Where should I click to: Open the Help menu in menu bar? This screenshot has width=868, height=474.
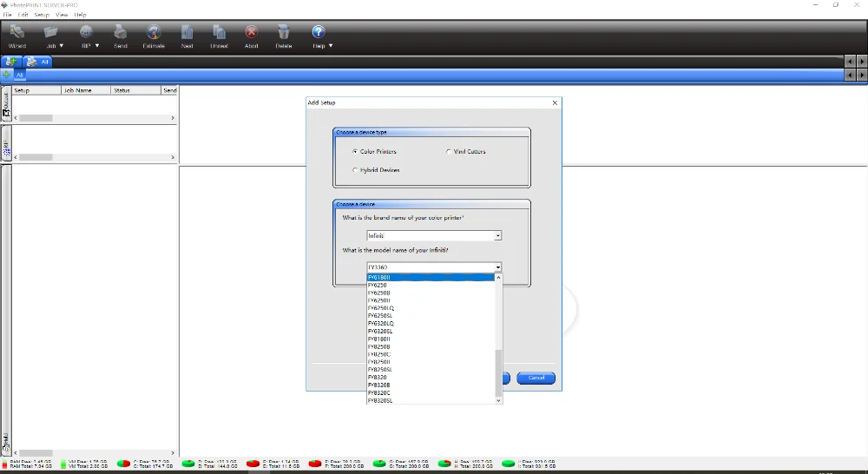(80, 15)
